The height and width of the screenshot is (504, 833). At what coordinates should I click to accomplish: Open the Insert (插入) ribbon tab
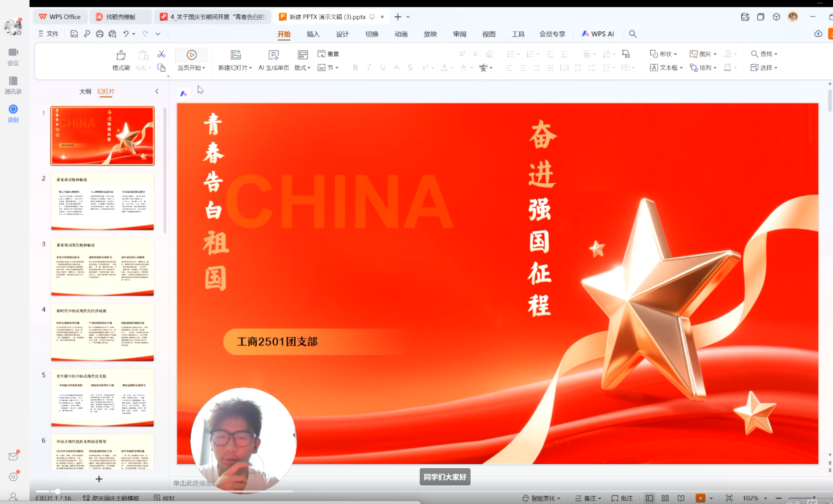[313, 34]
